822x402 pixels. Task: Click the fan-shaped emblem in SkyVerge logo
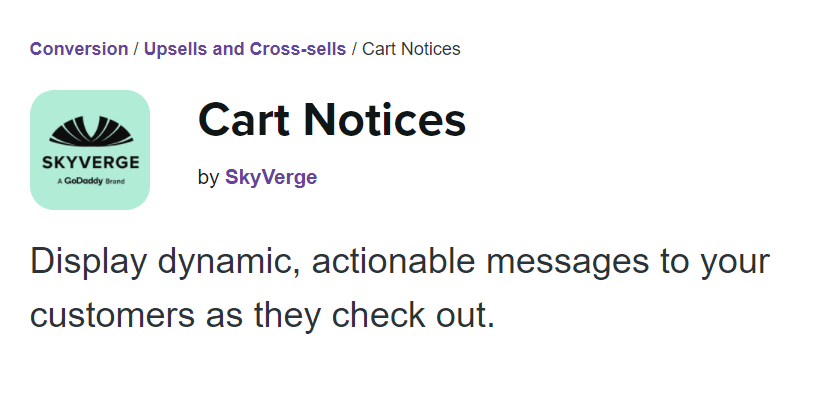[x=91, y=131]
